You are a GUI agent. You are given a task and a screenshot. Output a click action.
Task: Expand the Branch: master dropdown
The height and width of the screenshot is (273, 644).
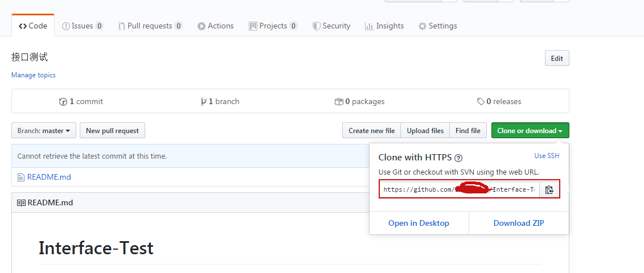tap(44, 131)
